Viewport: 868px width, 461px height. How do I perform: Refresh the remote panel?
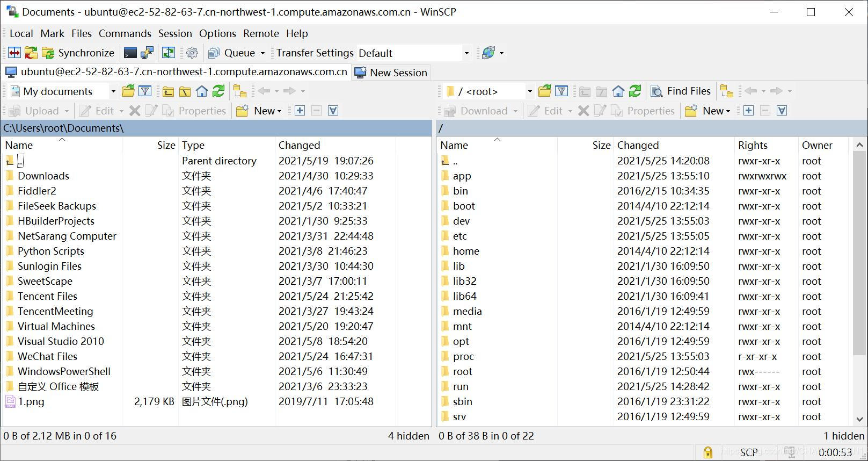click(635, 91)
